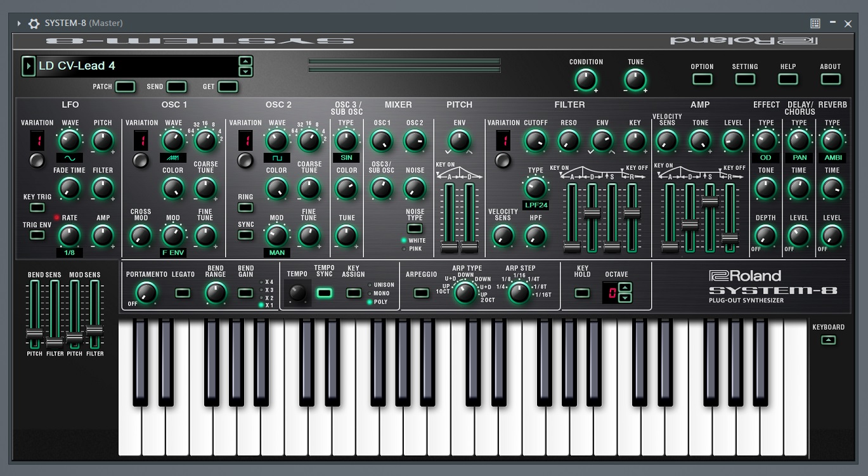Click the GET button
Viewport: 868px width, 476px height.
point(228,87)
